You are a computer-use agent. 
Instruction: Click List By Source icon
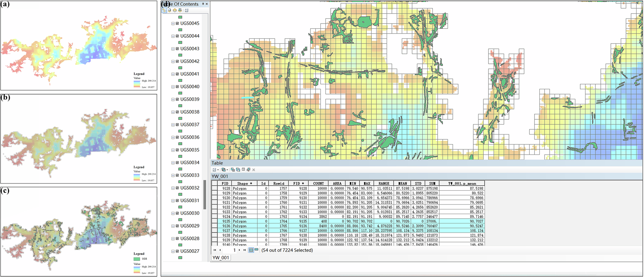(x=169, y=10)
